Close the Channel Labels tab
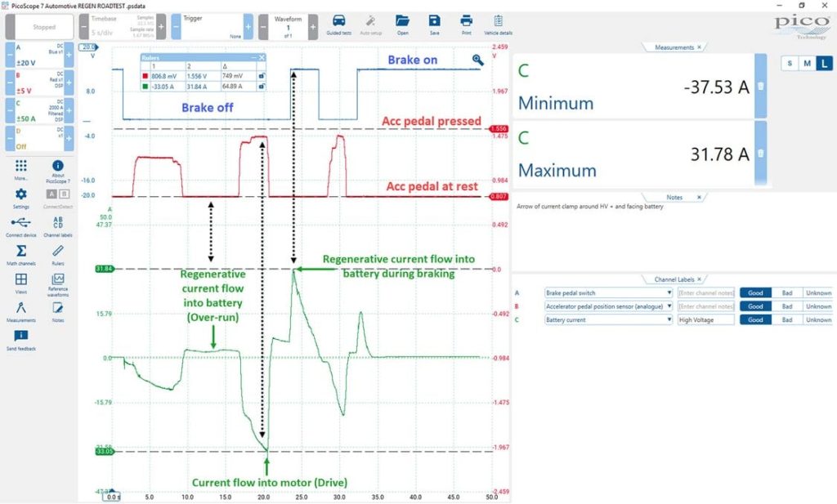 pyautogui.click(x=700, y=279)
